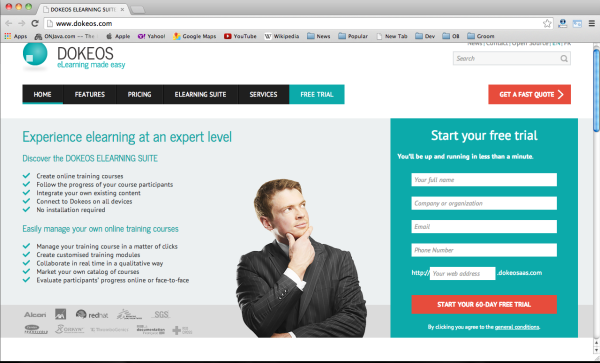Click the Dokeos teal globe logo
The image size is (600, 363).
tap(35, 55)
